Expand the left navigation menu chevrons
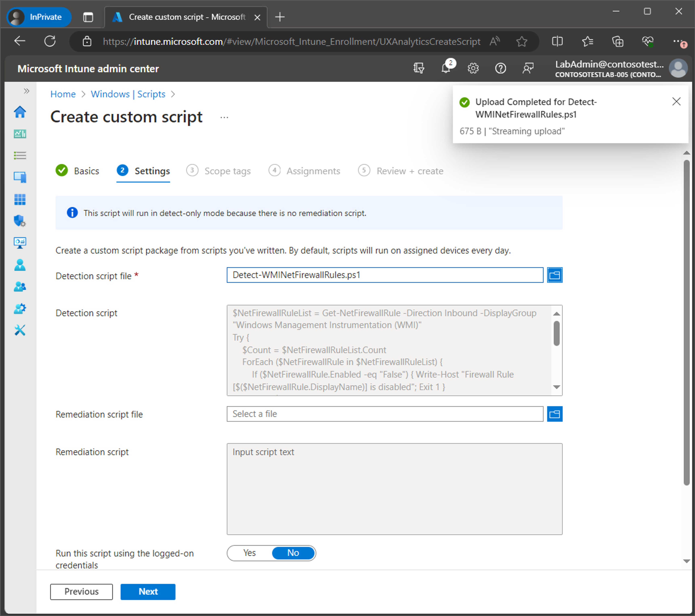 pos(27,91)
